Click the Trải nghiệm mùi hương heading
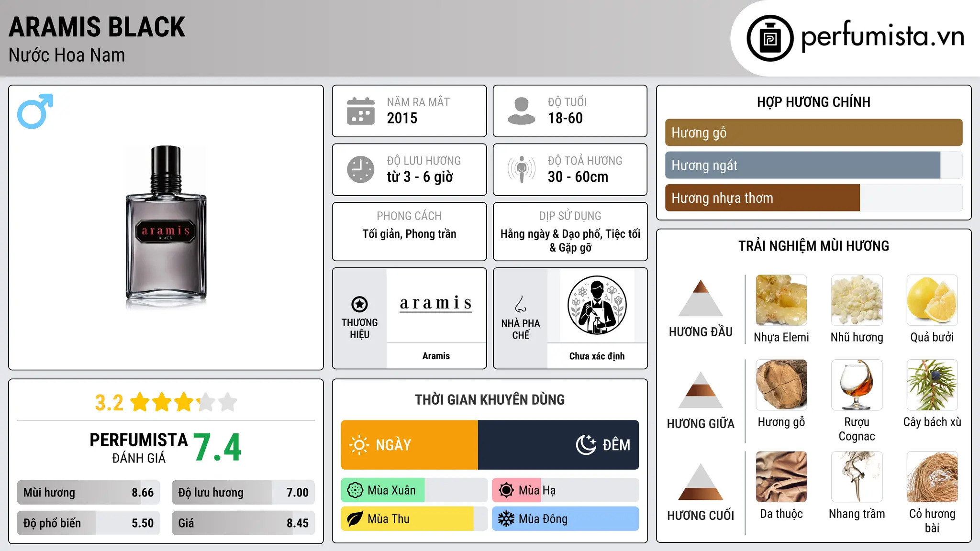Screen dimensions: 980x551 813,246
